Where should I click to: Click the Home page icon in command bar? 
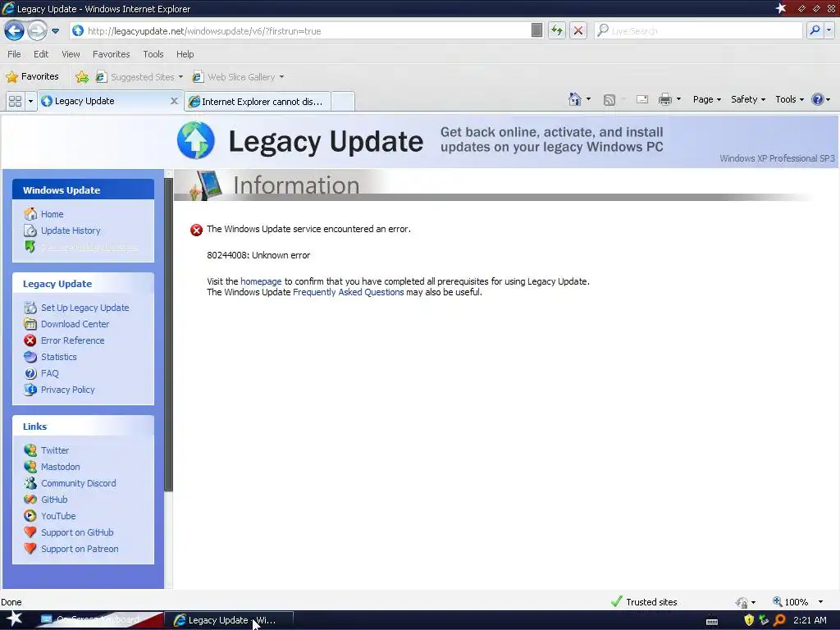click(x=575, y=99)
